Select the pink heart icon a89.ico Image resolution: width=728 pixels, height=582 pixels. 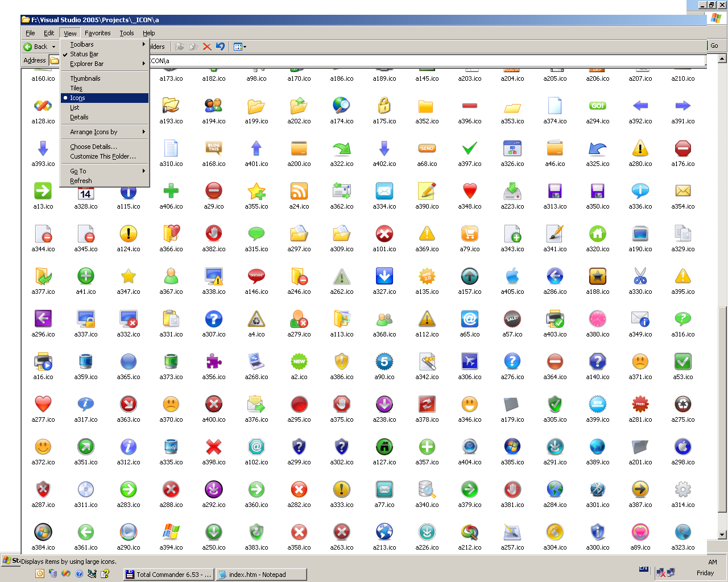coord(640,531)
